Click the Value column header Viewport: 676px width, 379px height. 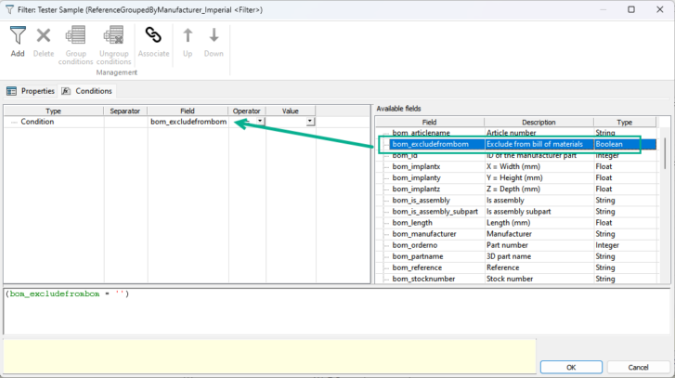click(x=290, y=111)
